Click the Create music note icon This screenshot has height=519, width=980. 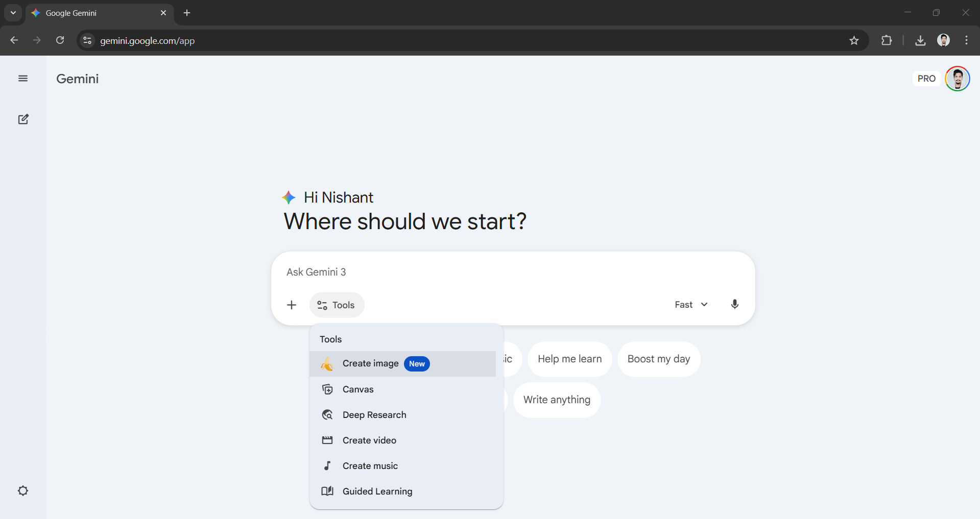327,466
